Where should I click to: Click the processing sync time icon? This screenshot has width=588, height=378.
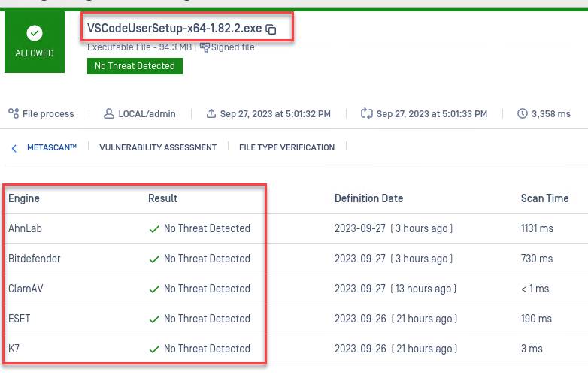(367, 113)
